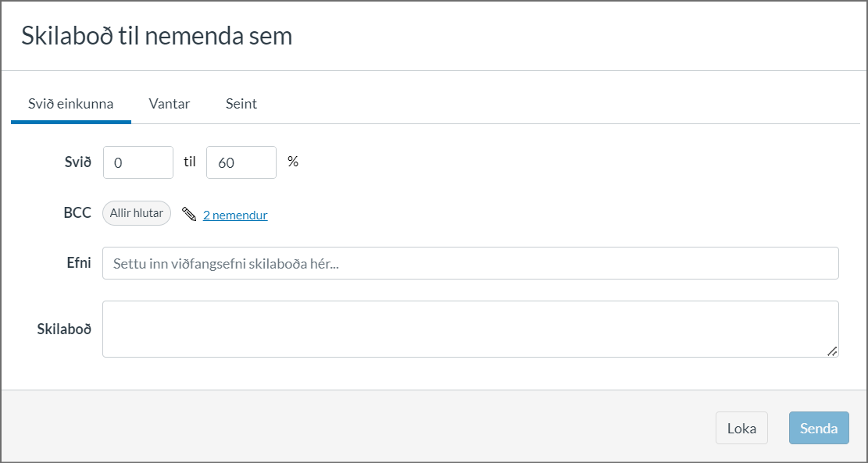Click the word til between range fields

pos(190,162)
